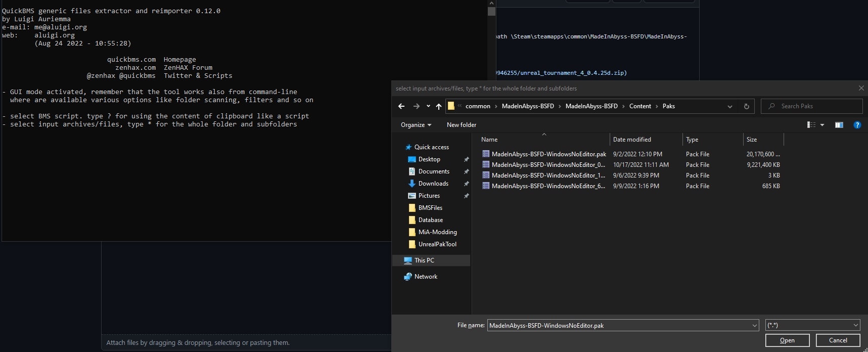Go up one folder level
The width and height of the screenshot is (868, 352).
(x=439, y=106)
